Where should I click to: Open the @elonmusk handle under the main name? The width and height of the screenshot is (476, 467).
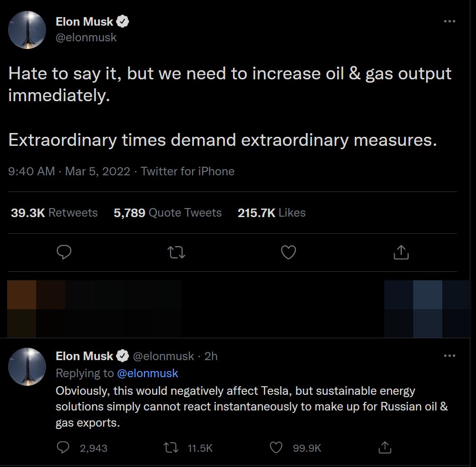tap(86, 38)
